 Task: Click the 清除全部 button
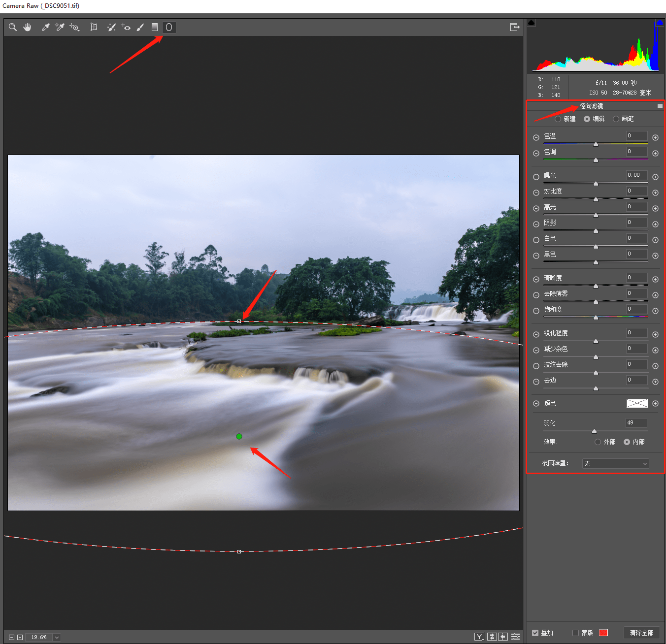[x=641, y=633]
